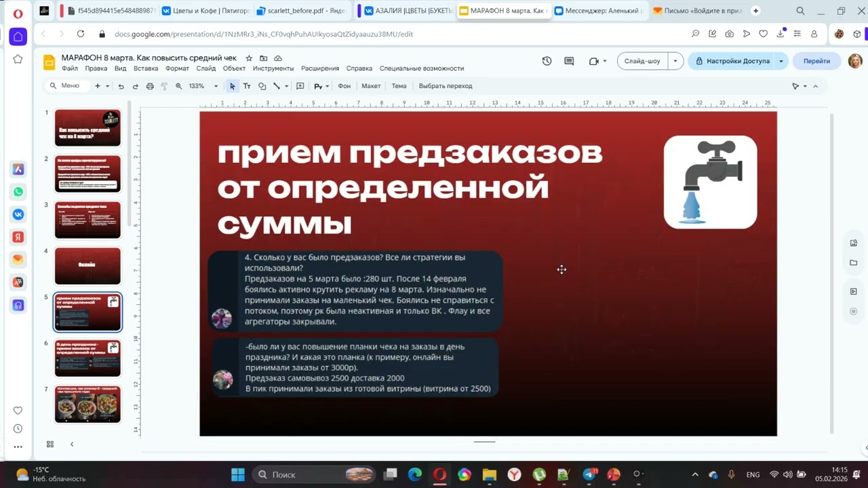Add a comment with the toolbar comment icon
Screen dimensions: 868x488
click(300, 86)
